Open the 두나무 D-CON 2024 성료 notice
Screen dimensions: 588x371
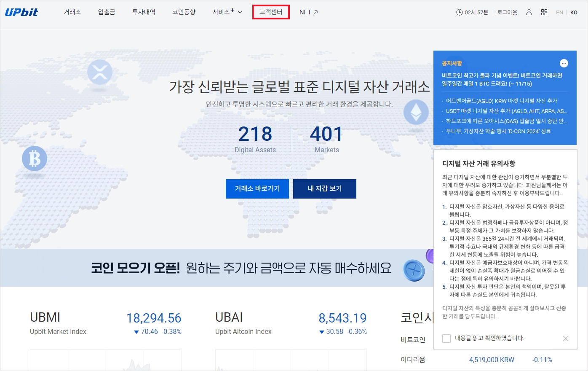(498, 131)
